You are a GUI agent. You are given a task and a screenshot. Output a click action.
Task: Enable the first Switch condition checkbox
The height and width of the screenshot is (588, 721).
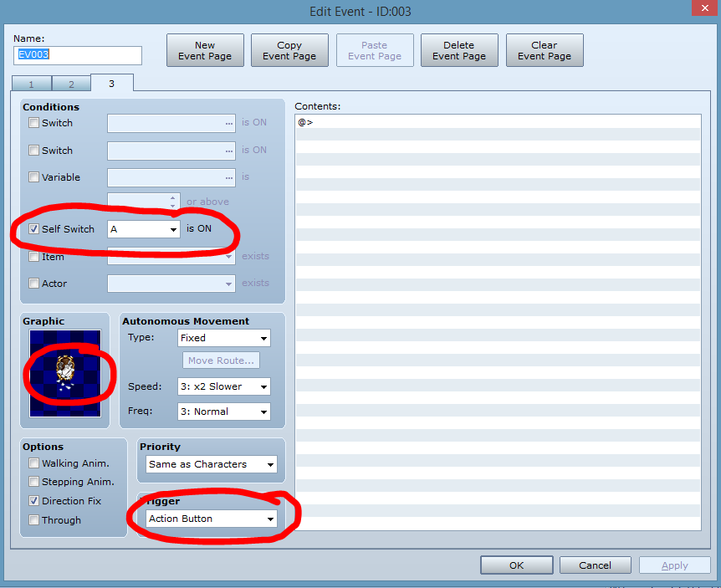[34, 123]
